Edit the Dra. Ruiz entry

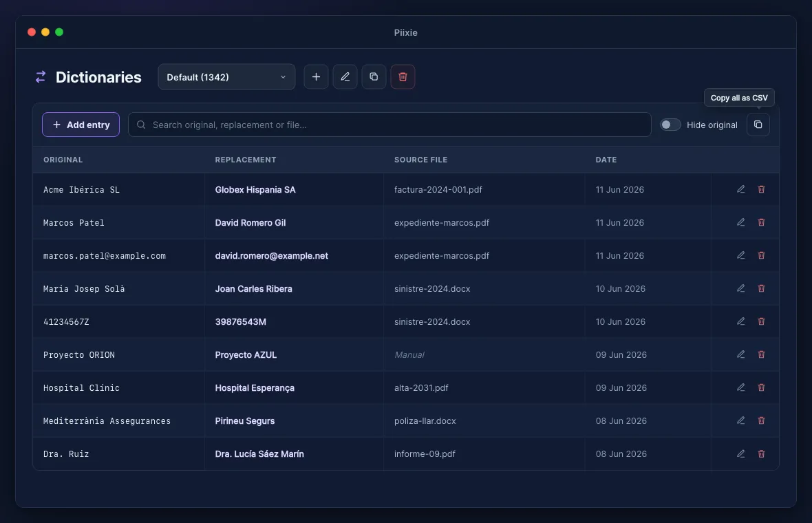[741, 453]
